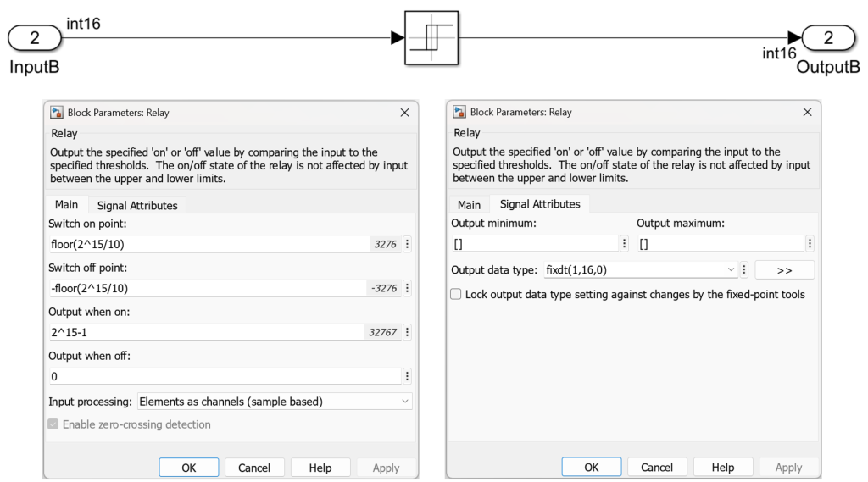Toggle Enable zero-crossing detection checkbox
The width and height of the screenshot is (868, 482).
[53, 424]
